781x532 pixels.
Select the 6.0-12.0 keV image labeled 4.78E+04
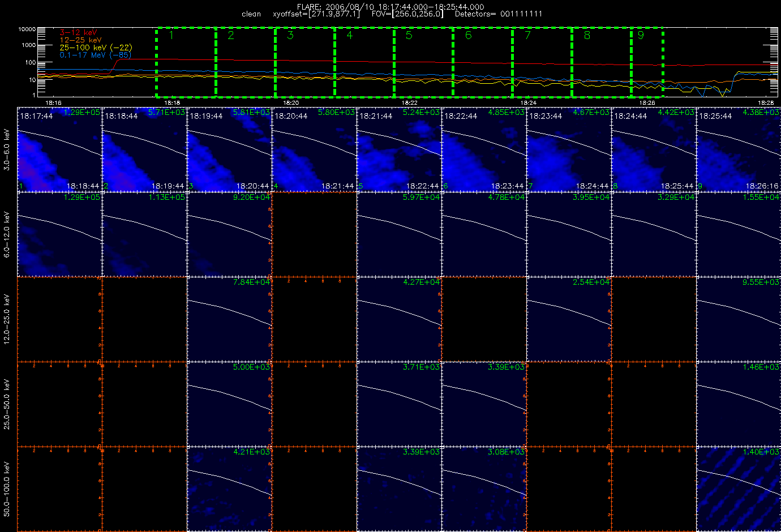[x=484, y=234]
